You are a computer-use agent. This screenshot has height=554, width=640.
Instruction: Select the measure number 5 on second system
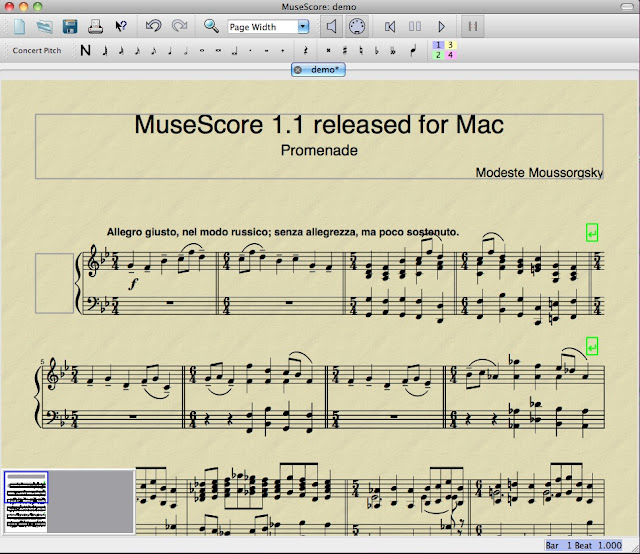click(x=42, y=362)
